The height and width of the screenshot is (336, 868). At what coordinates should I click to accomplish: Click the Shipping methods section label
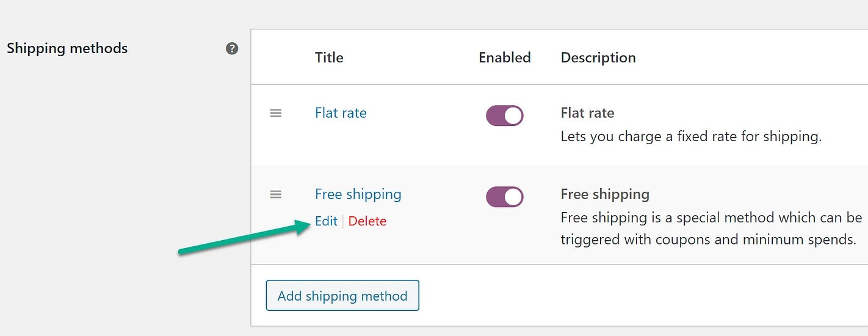pos(67,48)
